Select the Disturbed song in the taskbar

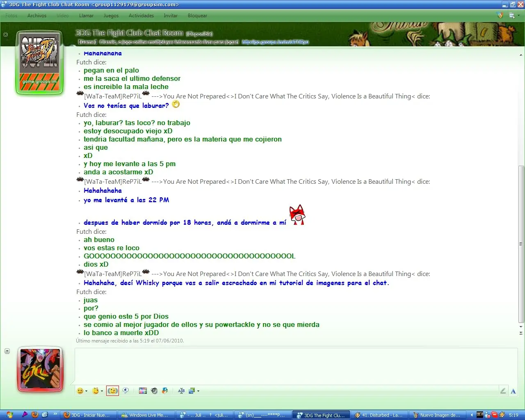click(379, 415)
